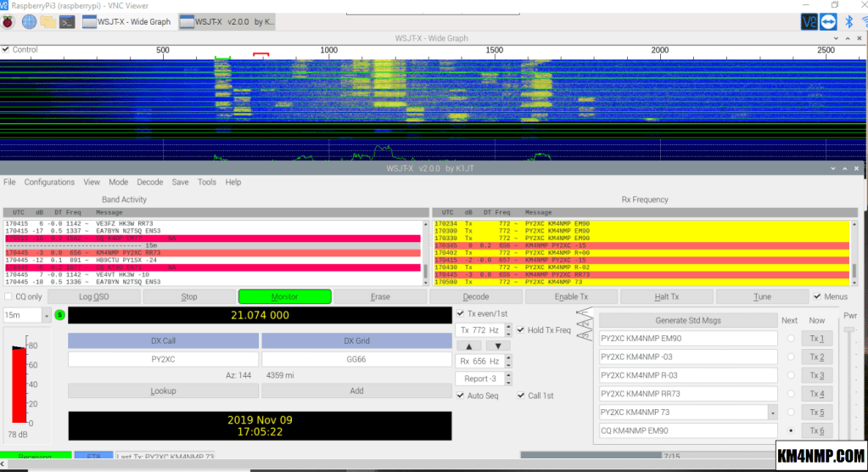Open the 15m band dropdown
This screenshot has height=472, width=868.
(x=46, y=315)
